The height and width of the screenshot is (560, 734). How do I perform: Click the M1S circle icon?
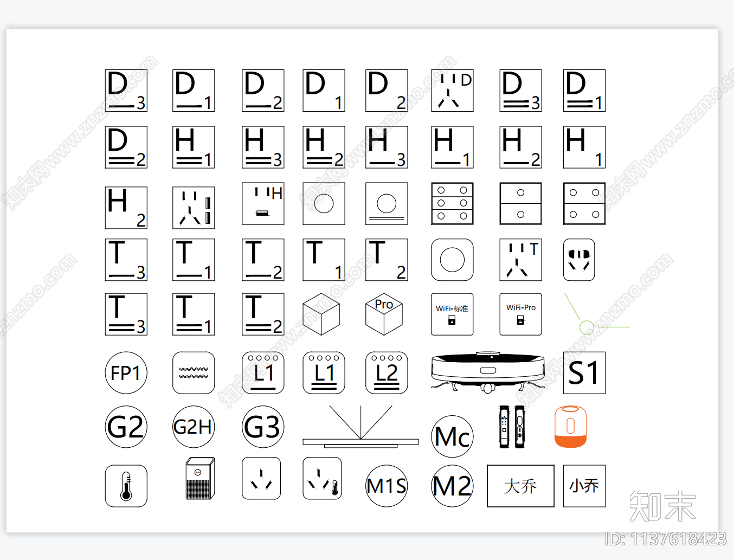click(386, 486)
